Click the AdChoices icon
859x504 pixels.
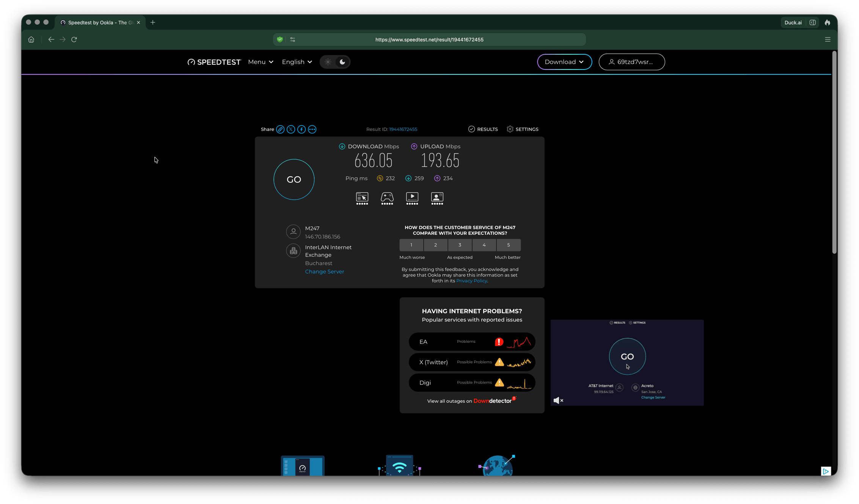click(826, 471)
